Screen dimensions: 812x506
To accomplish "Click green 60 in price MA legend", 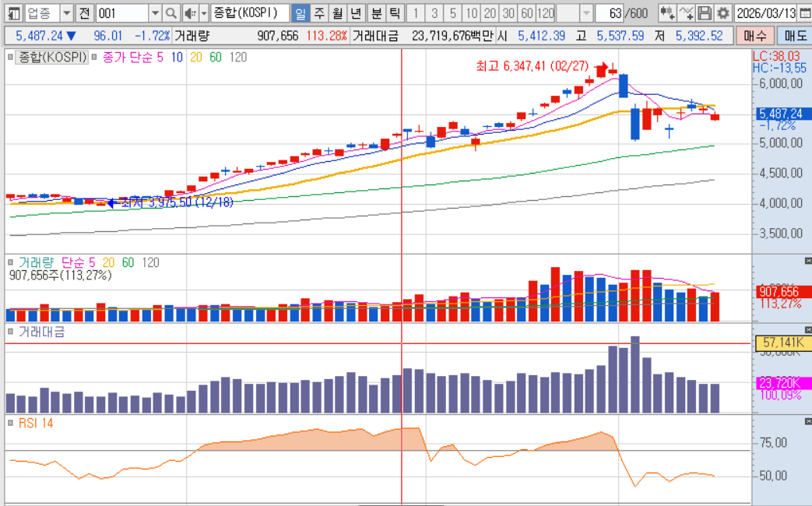I will pyautogui.click(x=216, y=57).
